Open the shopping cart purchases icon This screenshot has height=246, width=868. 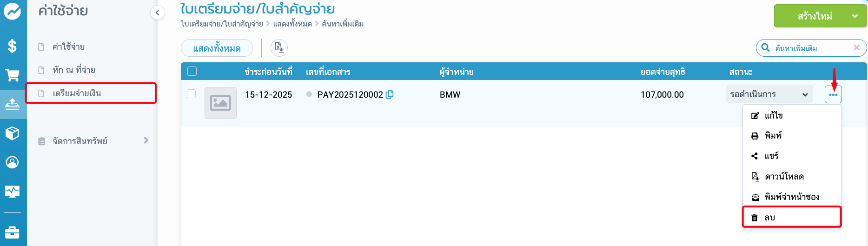(13, 75)
